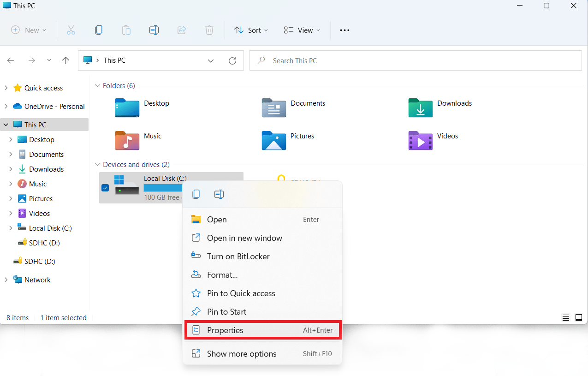Image resolution: width=588 pixels, height=376 pixels.
Task: Click the Rename icon in the toolbar
Action: pos(154,30)
